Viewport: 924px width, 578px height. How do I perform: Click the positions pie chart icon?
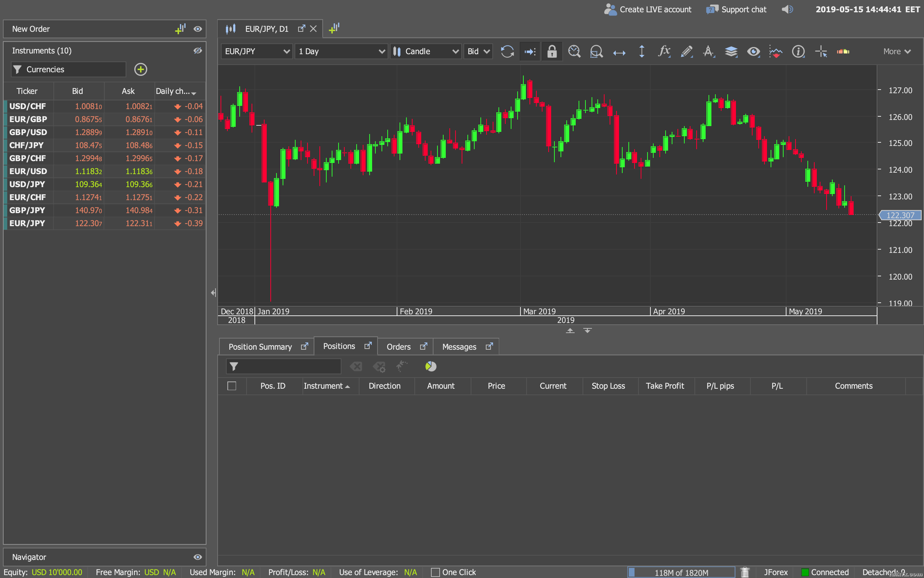[431, 366]
